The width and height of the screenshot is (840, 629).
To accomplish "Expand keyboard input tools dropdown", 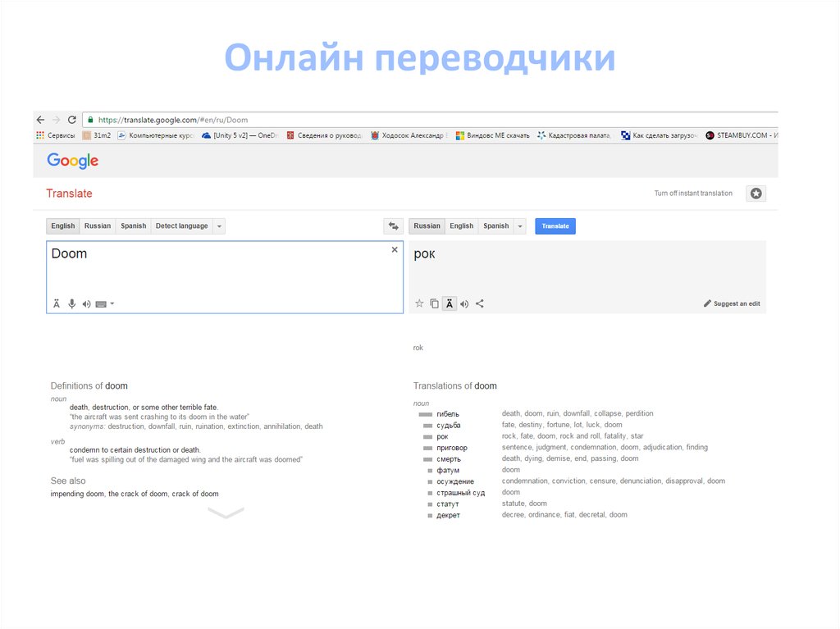I will click(112, 304).
